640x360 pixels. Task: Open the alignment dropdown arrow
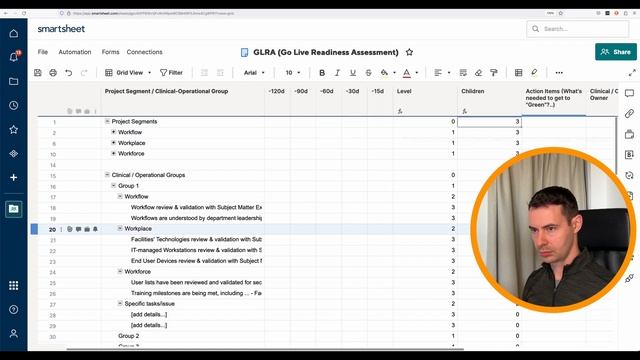449,73
